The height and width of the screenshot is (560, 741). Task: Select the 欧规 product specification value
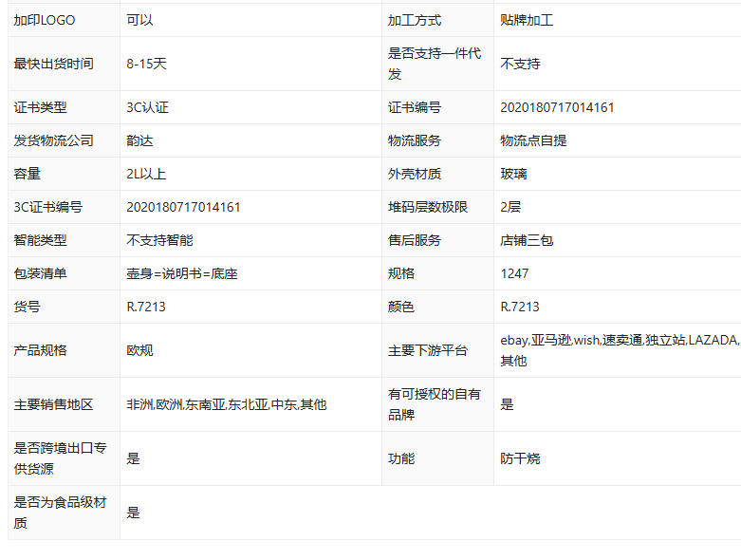pos(139,350)
